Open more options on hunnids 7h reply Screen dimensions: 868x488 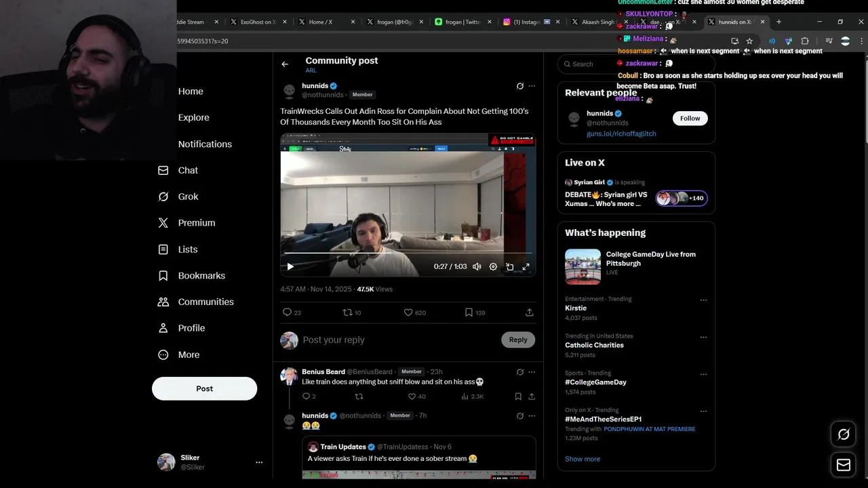[532, 416]
